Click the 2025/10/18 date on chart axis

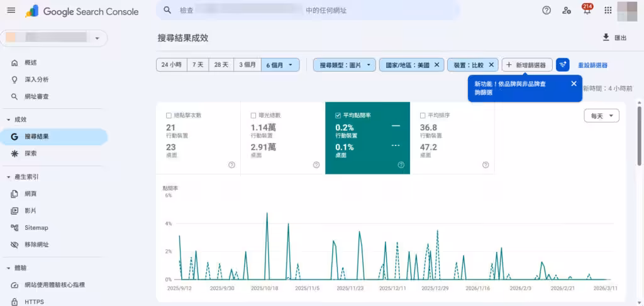coord(265,288)
